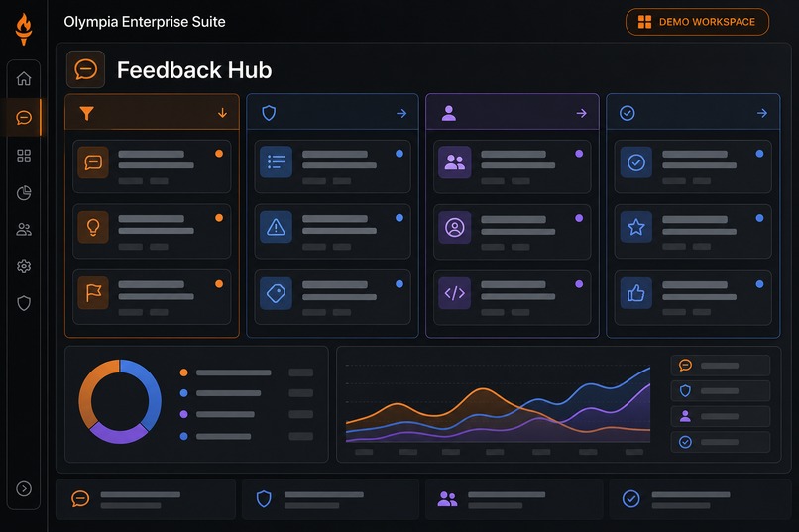Toggle the status dot on flag card
The image size is (799, 532).
[219, 284]
